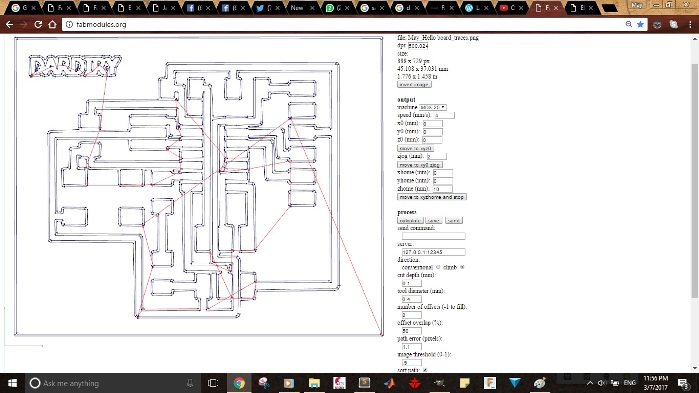This screenshot has height=393, width=699.
Task: Open the Windows Start menu
Action: [12, 383]
